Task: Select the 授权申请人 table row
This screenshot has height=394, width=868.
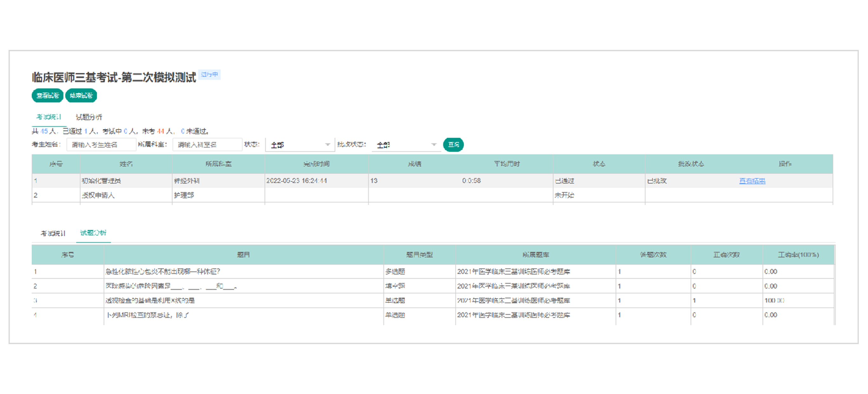Action: point(98,195)
